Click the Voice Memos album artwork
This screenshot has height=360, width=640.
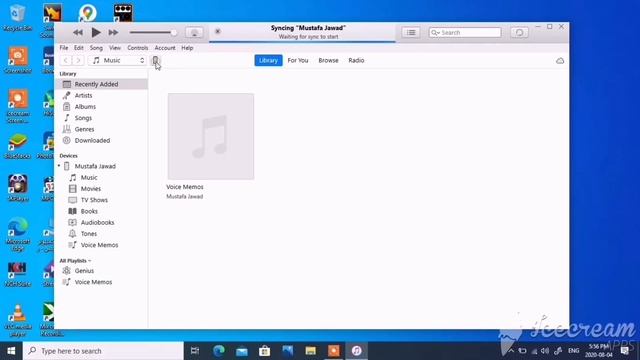211,136
